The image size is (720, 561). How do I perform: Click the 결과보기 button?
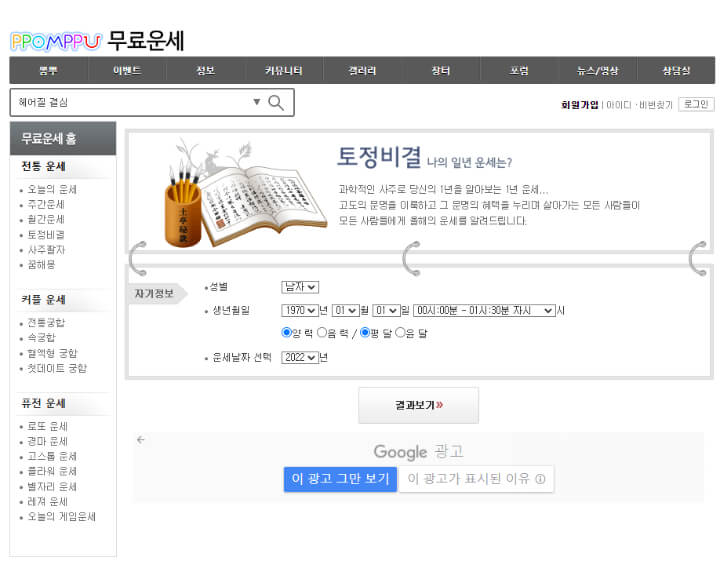(418, 405)
